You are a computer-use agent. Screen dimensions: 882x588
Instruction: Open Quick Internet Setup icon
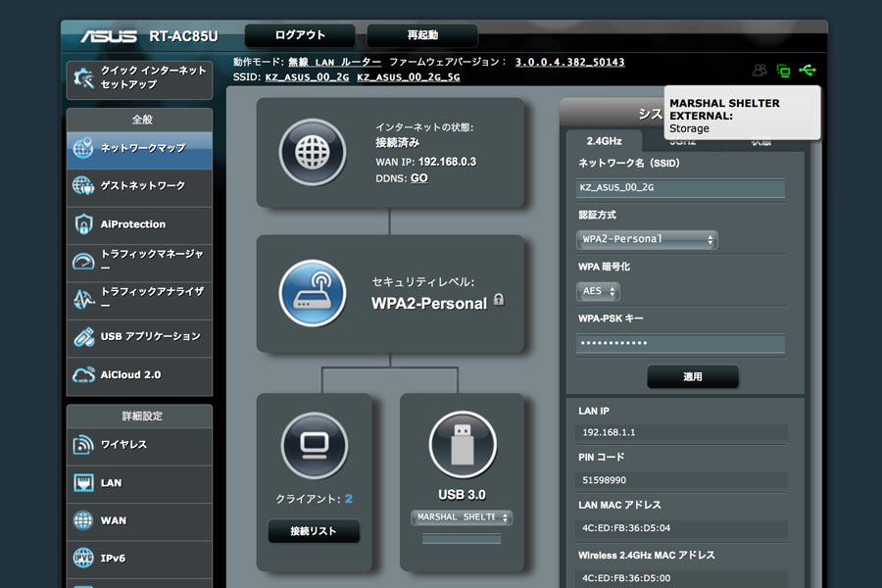(x=84, y=78)
